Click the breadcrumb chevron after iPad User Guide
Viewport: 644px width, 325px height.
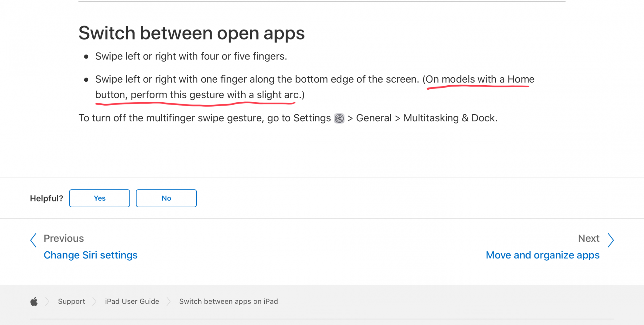168,302
